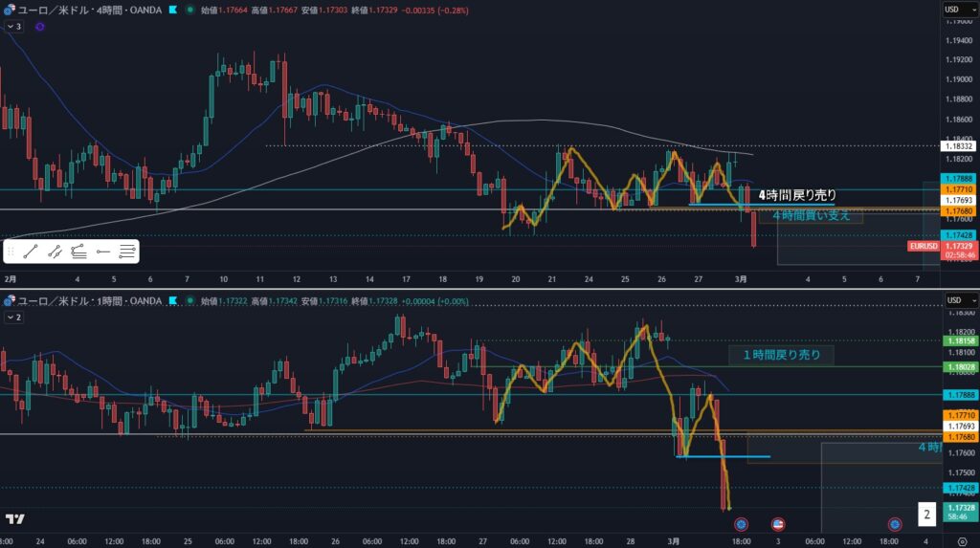Click the red EURUSD price label on axis
The image size is (980, 548).
click(x=924, y=246)
